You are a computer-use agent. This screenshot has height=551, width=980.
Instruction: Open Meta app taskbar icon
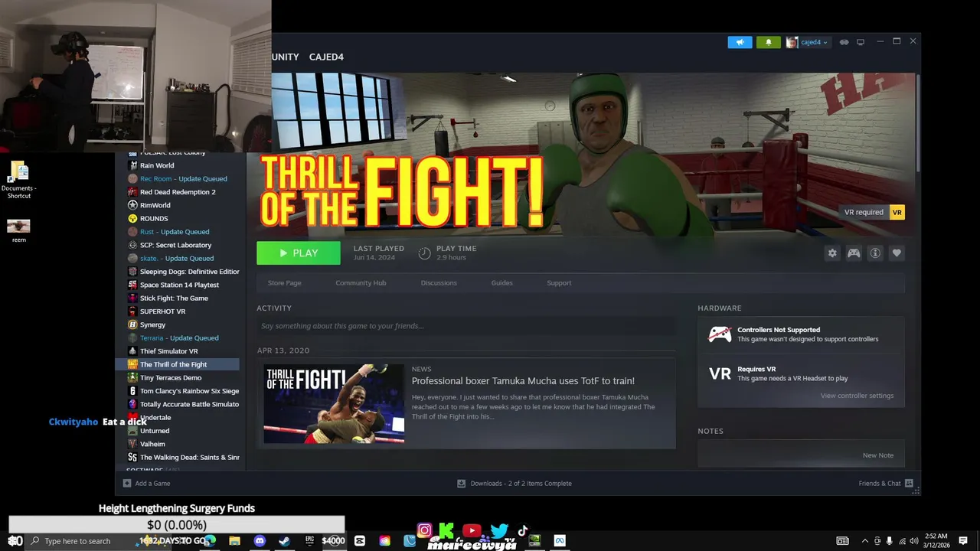click(560, 541)
